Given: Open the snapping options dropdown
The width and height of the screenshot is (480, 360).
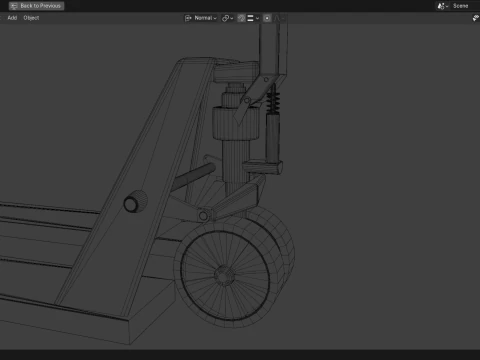Looking at the screenshot, I should click(x=253, y=18).
